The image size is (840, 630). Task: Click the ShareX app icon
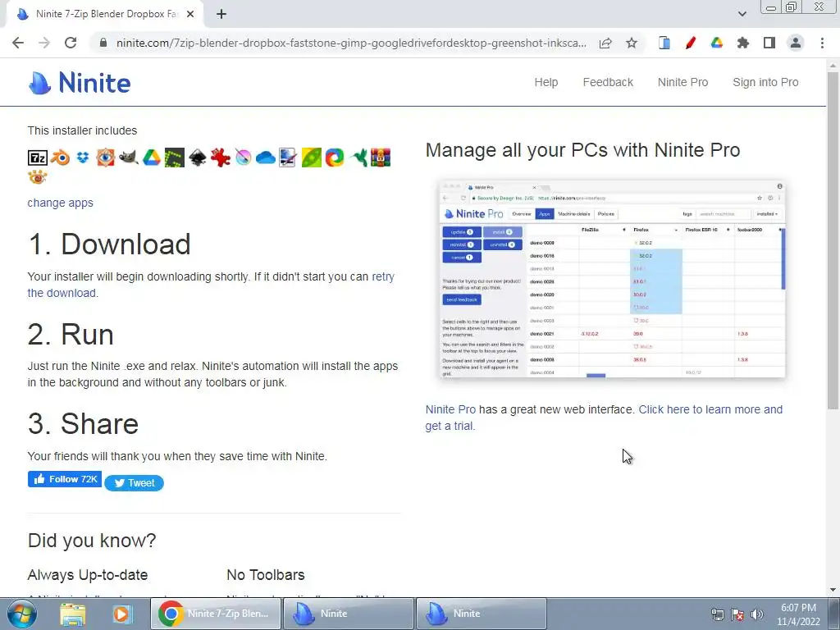[x=335, y=157]
